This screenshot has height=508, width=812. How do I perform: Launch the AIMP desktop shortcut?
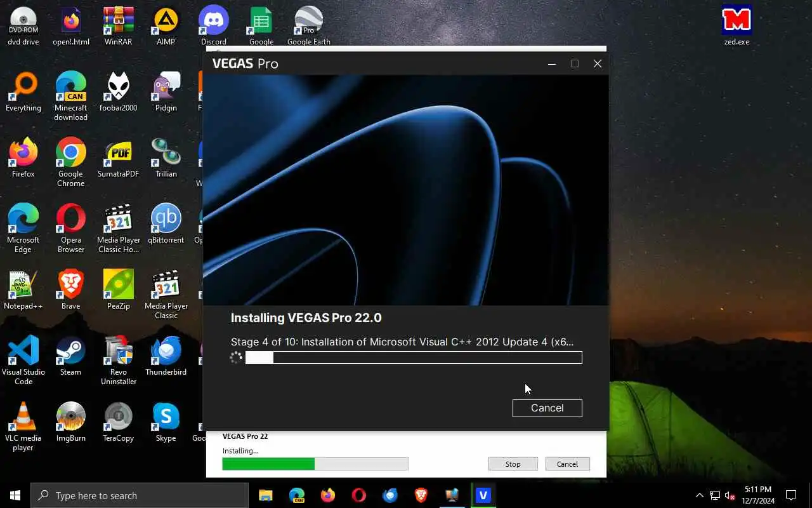point(166,26)
